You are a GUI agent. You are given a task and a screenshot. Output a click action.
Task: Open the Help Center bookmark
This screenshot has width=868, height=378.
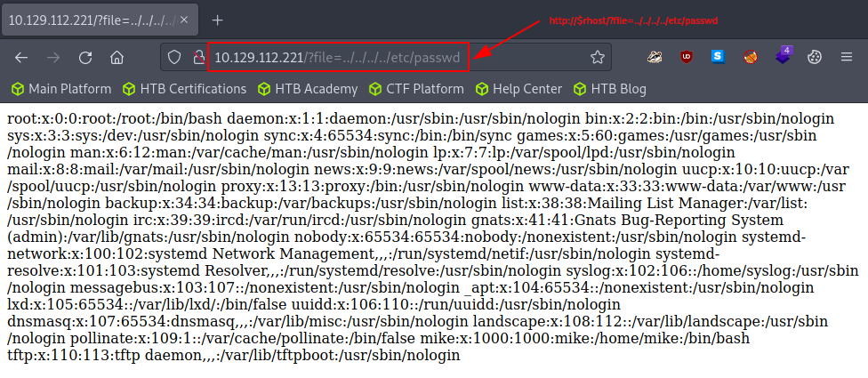click(519, 89)
